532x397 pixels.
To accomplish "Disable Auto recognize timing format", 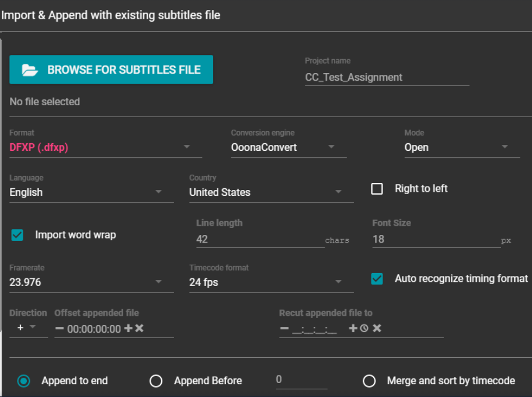I will [x=377, y=279].
